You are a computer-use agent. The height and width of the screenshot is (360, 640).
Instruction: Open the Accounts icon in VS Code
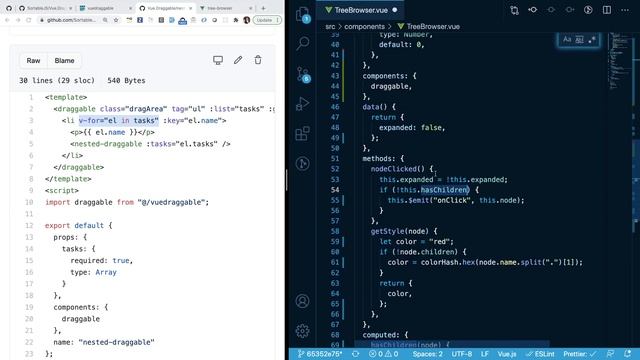tap(302, 301)
